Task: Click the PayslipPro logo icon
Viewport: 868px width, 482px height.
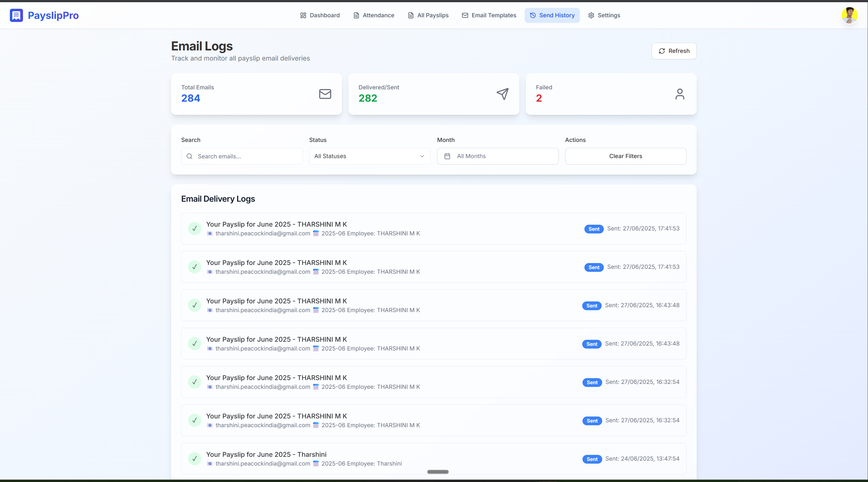Action: [16, 15]
